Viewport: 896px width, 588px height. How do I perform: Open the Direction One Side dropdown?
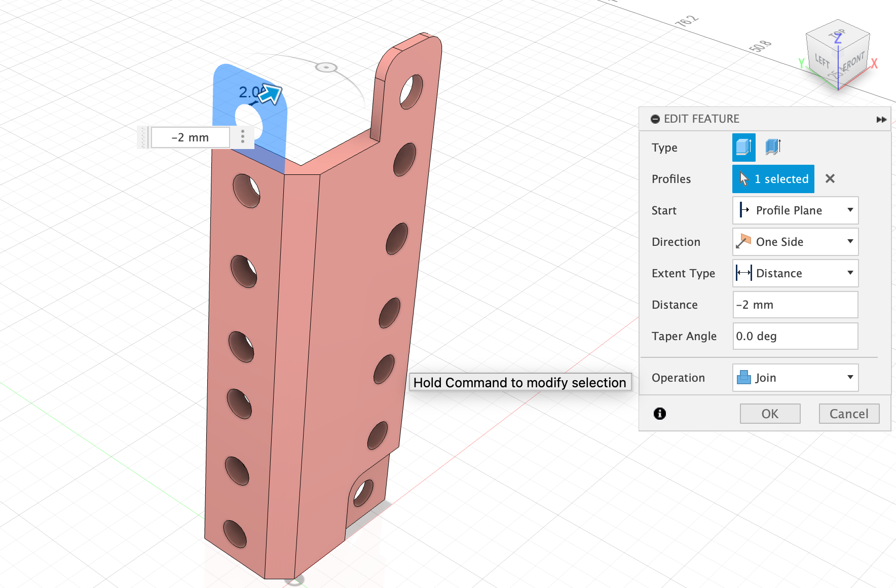795,242
